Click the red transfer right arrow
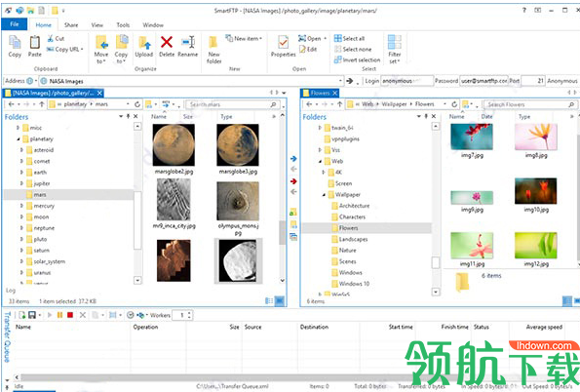Viewport: 580px width, 392px height. (293, 181)
